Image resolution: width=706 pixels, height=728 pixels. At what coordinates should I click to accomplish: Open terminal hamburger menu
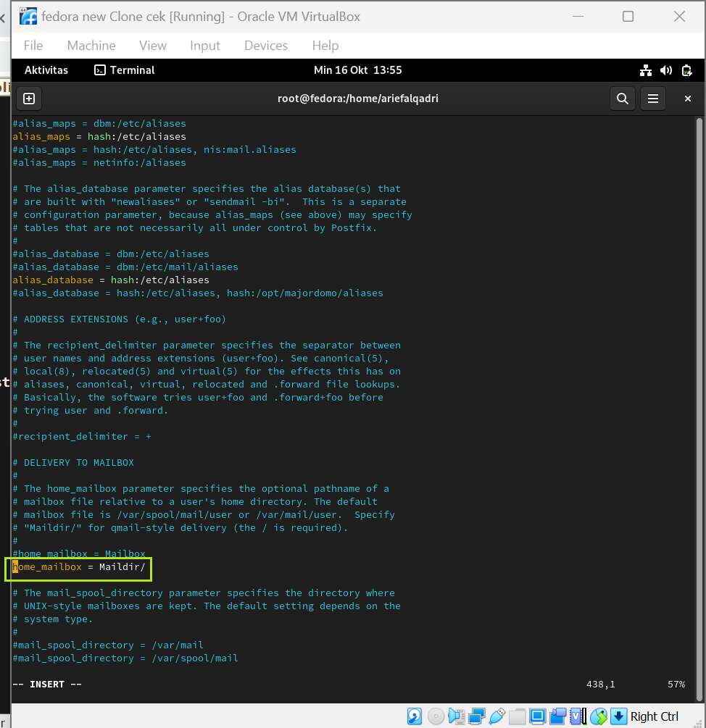click(653, 99)
